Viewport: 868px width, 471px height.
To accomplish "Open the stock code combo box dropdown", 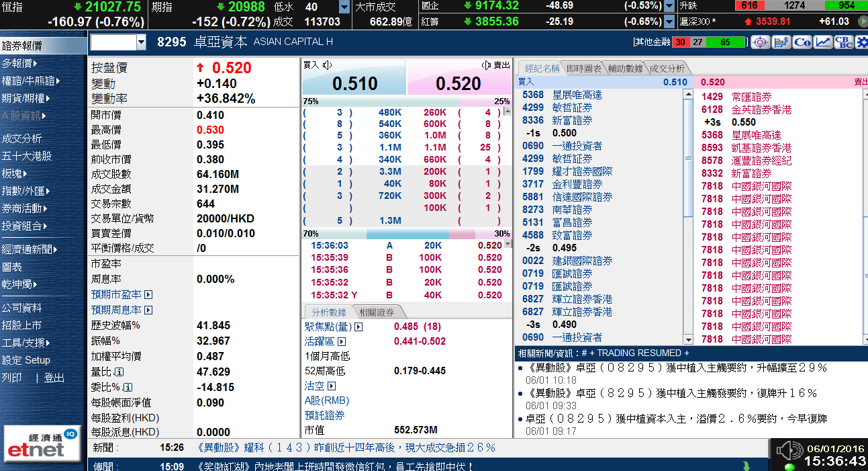I will coord(141,42).
